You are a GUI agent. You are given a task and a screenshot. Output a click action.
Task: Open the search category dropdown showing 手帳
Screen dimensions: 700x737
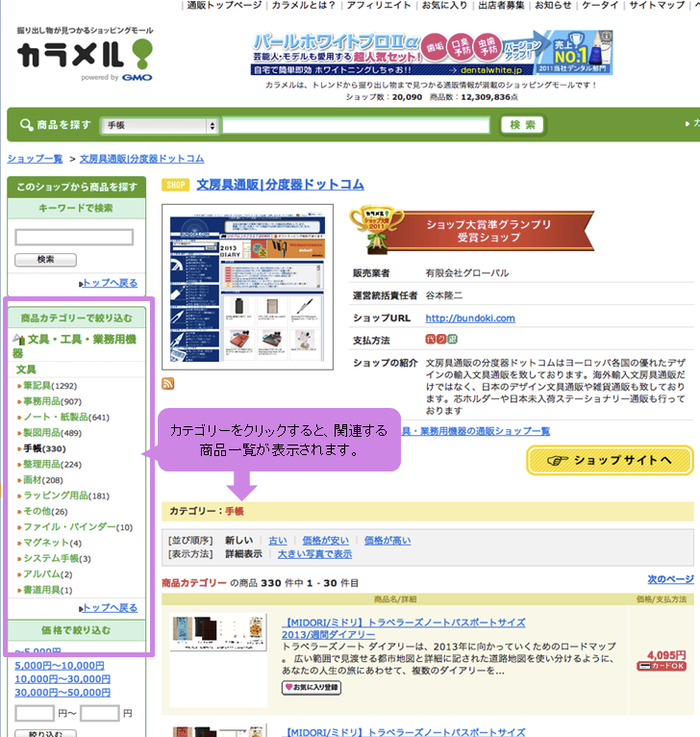(160, 125)
